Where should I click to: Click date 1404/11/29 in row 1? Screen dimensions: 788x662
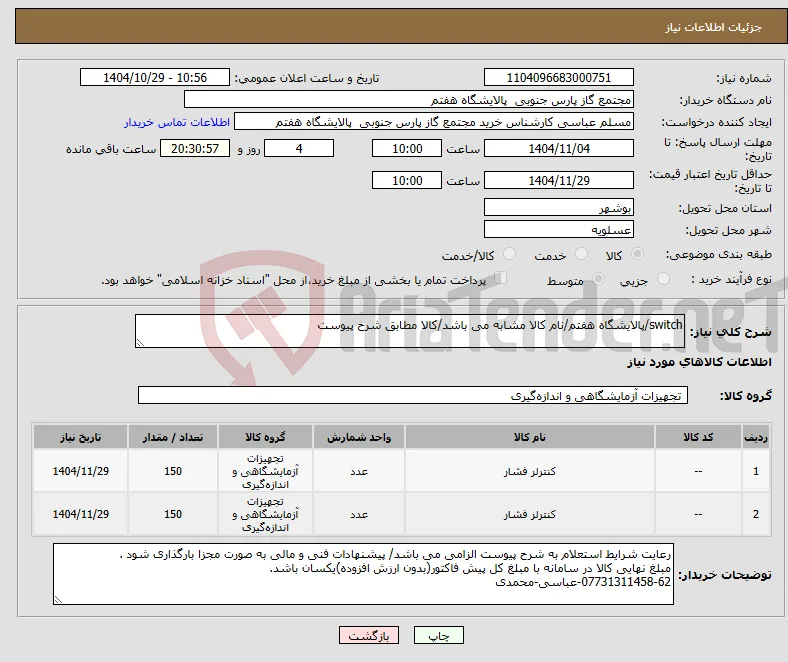pyautogui.click(x=80, y=471)
